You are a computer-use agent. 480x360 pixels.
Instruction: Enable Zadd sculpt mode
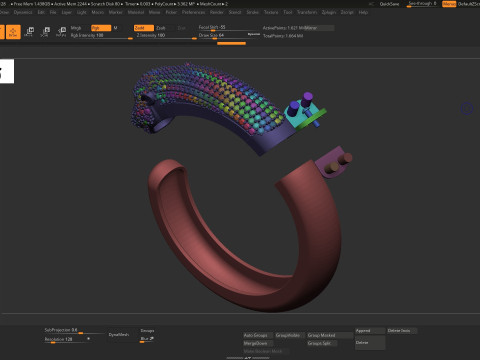(x=144, y=28)
